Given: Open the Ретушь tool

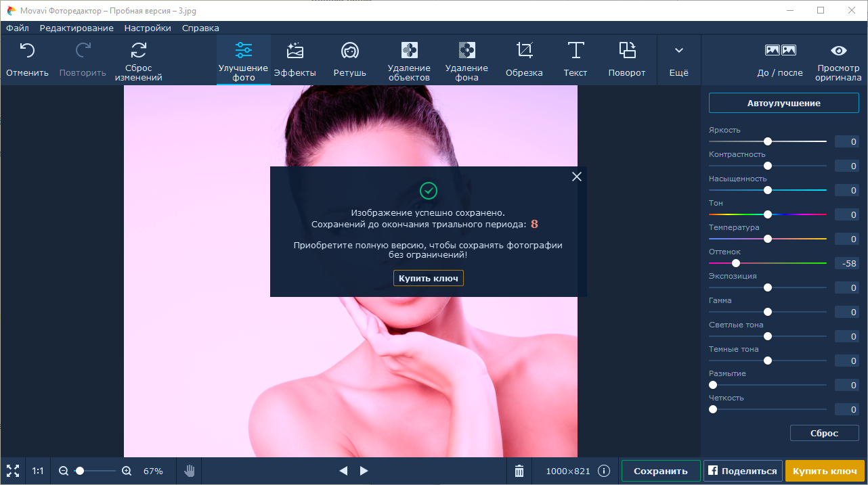Looking at the screenshot, I should coord(350,60).
